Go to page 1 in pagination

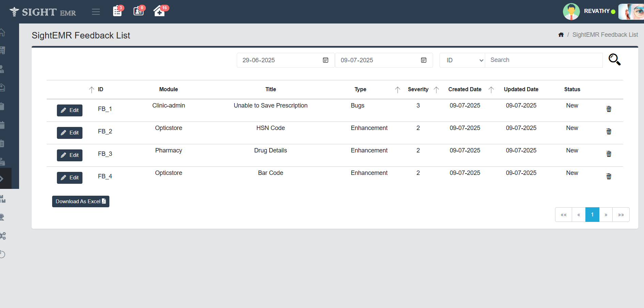(592, 215)
